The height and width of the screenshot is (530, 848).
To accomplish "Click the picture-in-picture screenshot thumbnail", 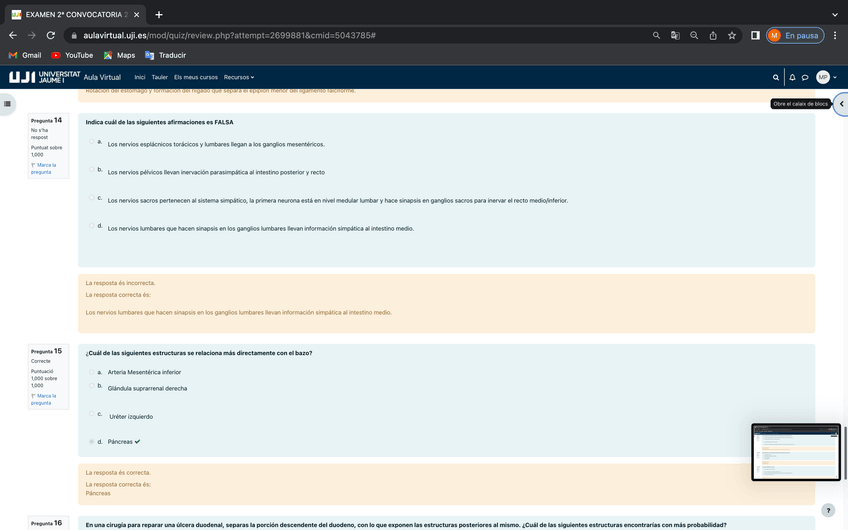I will click(x=796, y=452).
